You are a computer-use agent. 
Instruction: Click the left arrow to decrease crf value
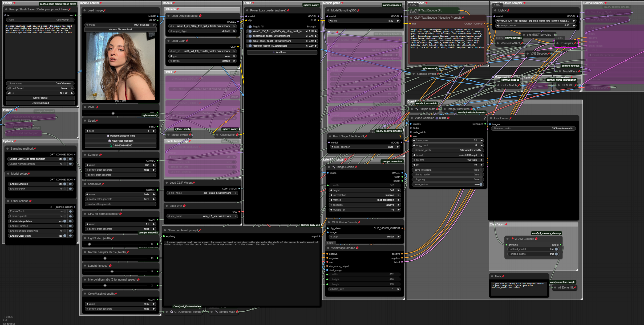[414, 165]
